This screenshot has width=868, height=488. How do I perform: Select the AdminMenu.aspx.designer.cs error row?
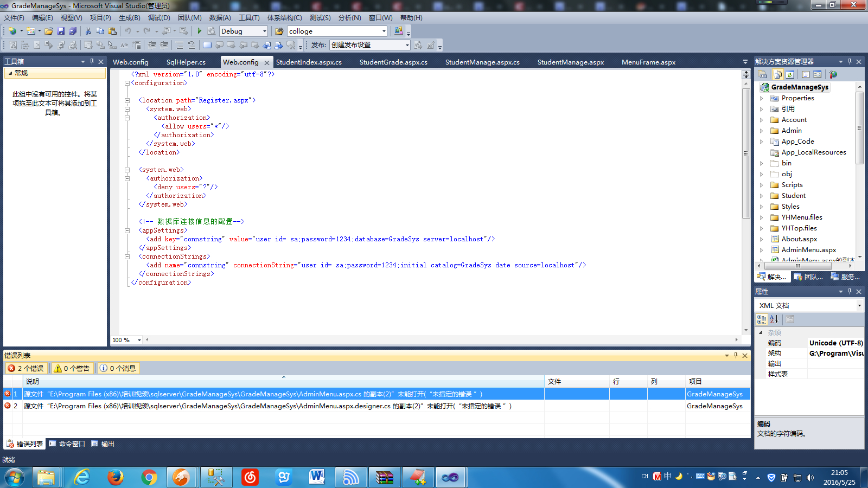coord(271,406)
